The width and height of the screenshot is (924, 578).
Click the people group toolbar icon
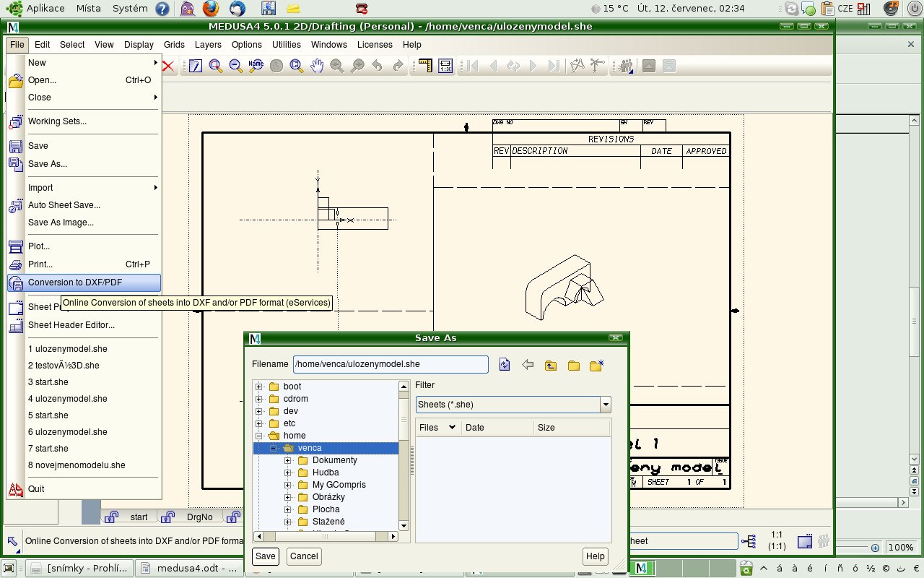pos(625,66)
